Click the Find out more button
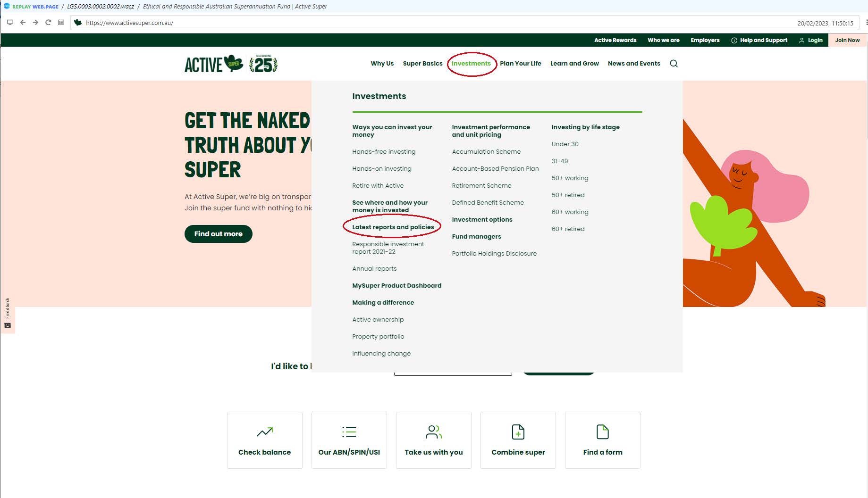The height and width of the screenshot is (498, 868). (x=218, y=234)
